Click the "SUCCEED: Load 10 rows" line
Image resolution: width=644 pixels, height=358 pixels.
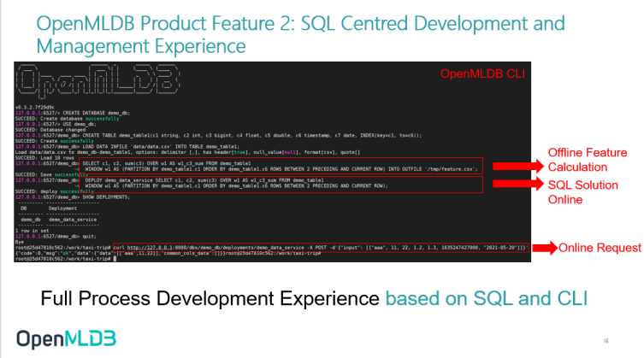(44, 158)
